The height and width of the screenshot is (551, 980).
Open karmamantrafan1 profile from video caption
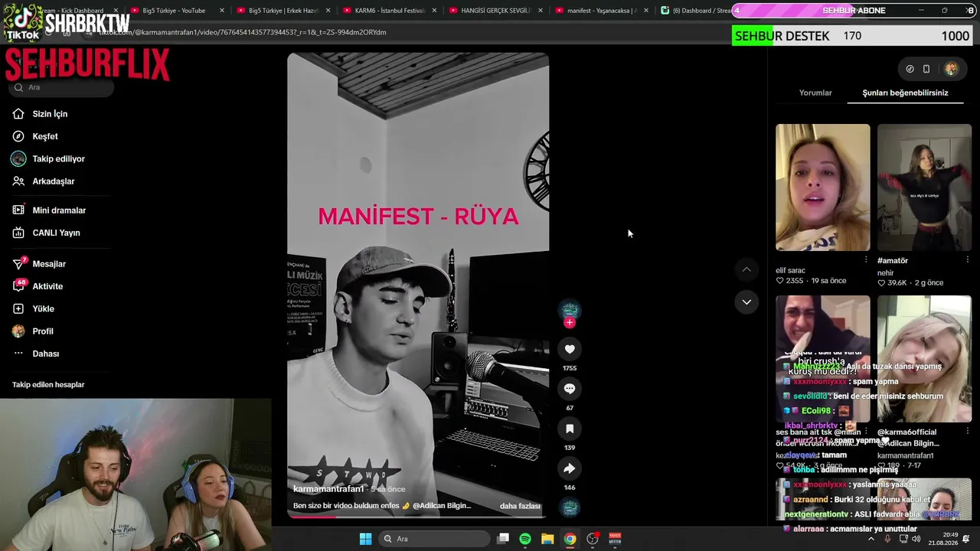pos(328,489)
